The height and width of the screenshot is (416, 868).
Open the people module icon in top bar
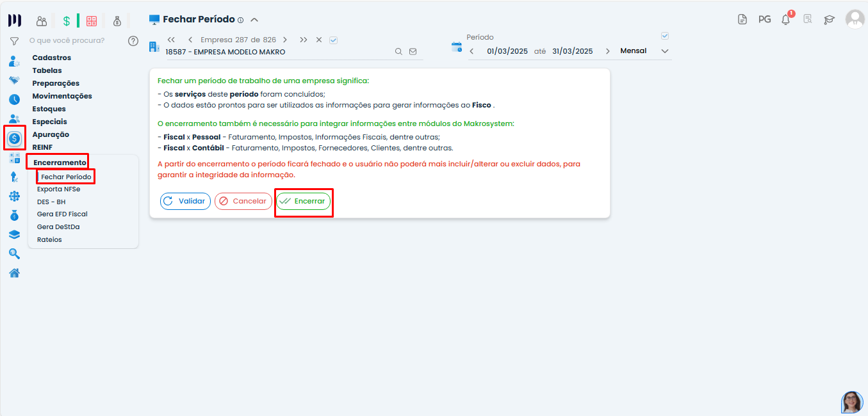click(42, 21)
